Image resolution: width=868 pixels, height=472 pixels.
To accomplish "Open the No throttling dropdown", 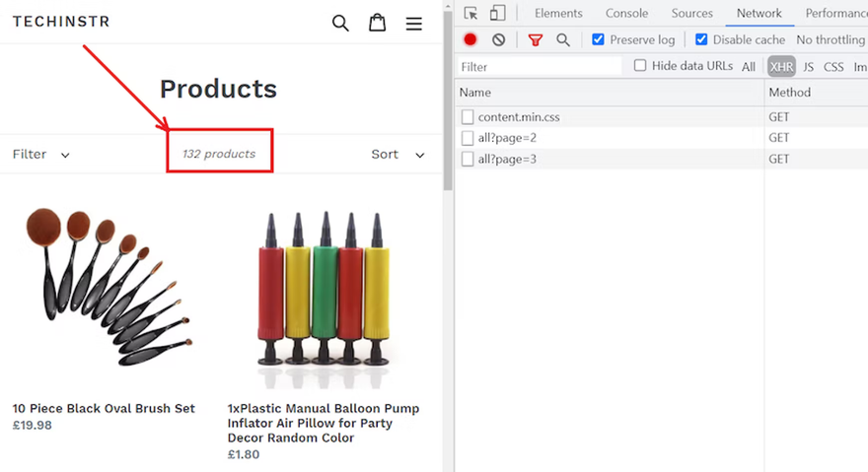I will [x=831, y=39].
